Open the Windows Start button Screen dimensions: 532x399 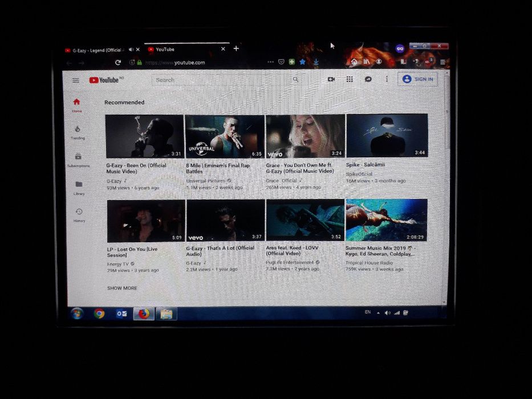pos(77,314)
